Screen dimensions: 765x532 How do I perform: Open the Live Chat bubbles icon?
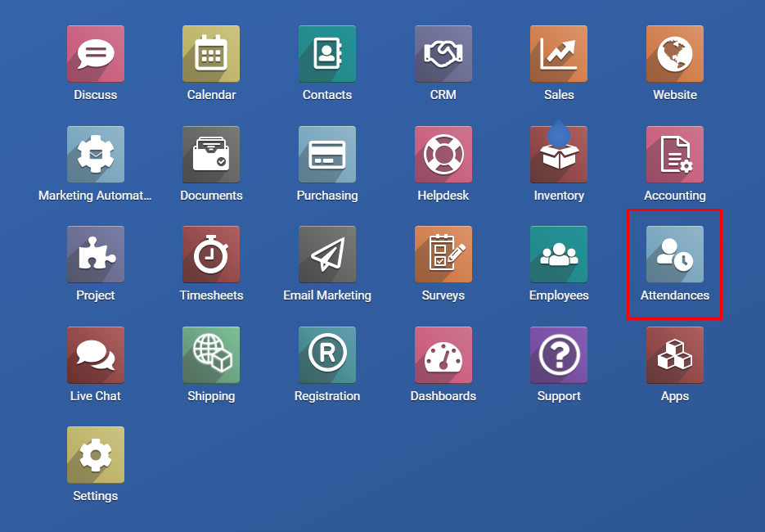pyautogui.click(x=96, y=355)
